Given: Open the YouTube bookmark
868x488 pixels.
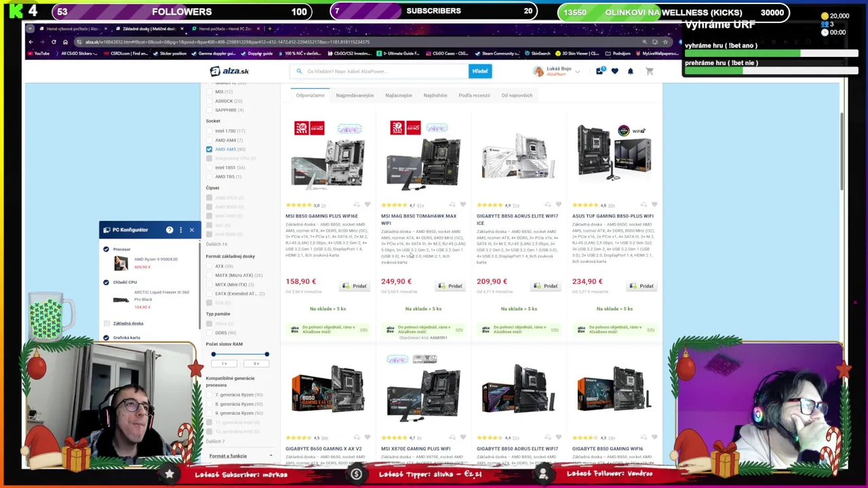Looking at the screenshot, I should [x=39, y=54].
